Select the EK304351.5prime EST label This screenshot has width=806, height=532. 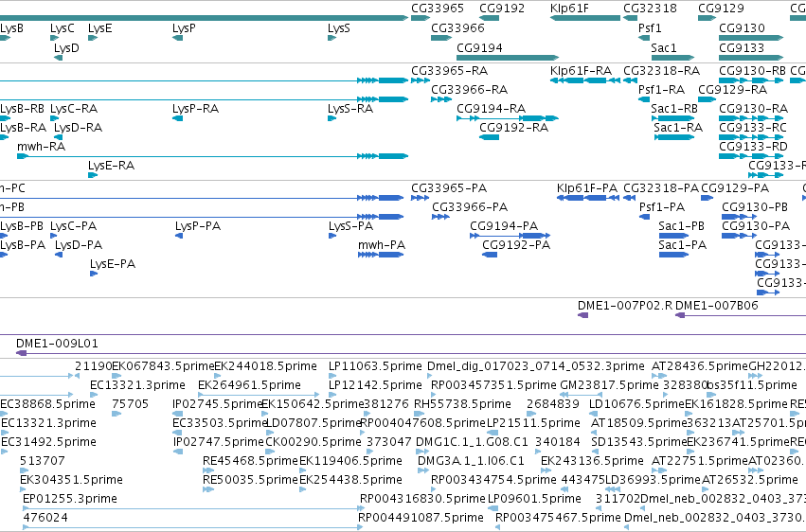pyautogui.click(x=71, y=480)
